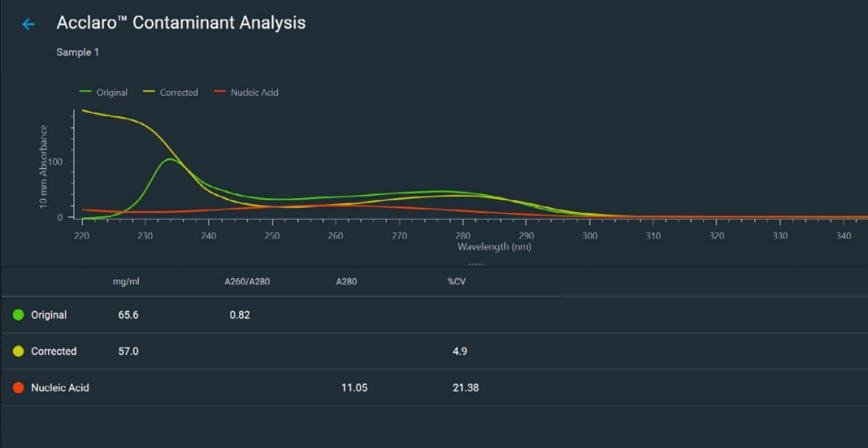Screen dimensions: 868x448
Task: Click the red Nucleic Acid row dot
Action: tap(18, 388)
